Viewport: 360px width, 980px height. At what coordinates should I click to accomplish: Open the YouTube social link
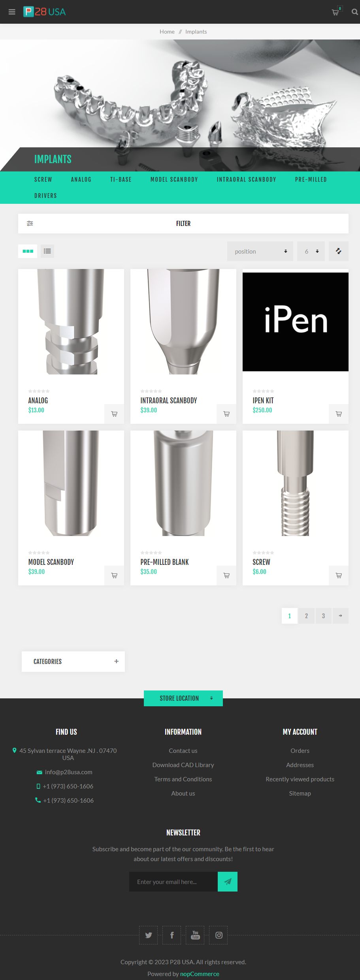195,935
